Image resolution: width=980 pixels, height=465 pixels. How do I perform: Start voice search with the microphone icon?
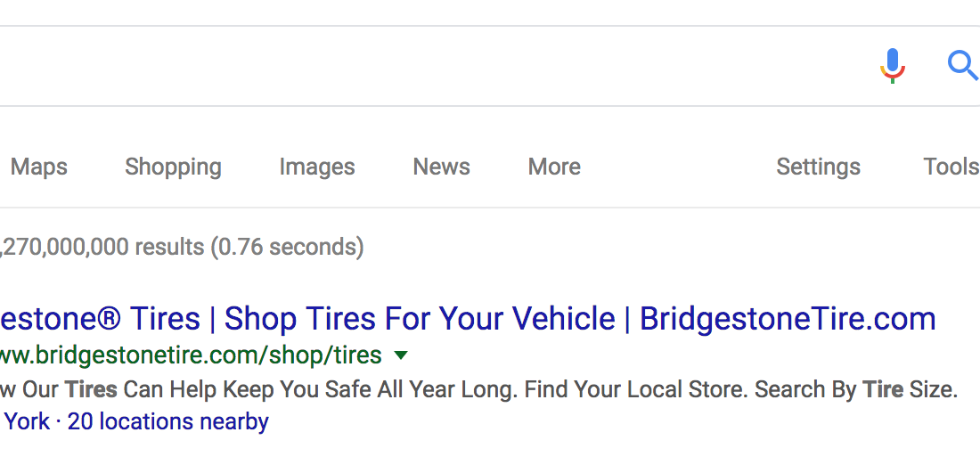click(x=893, y=65)
